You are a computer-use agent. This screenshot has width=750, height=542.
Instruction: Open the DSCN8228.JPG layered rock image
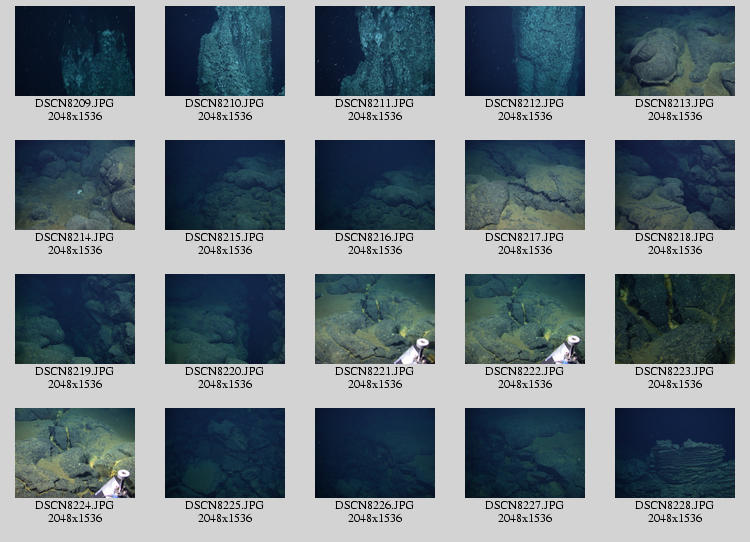point(675,453)
